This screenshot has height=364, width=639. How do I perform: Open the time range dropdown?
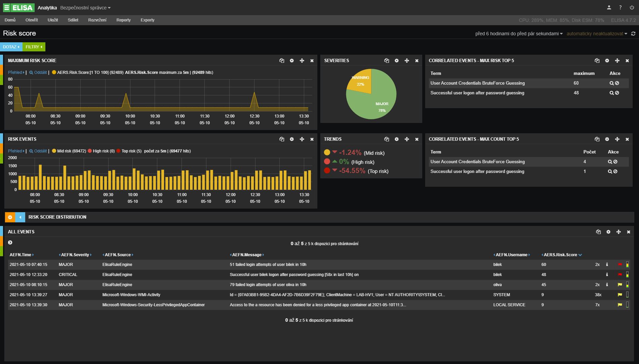(x=519, y=34)
